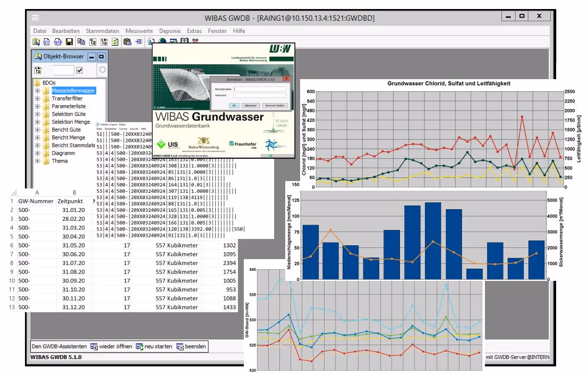Click the WIBAS GWDB 5.1.0 status text
Image resolution: width=588 pixels, height=377 pixels.
[56, 357]
